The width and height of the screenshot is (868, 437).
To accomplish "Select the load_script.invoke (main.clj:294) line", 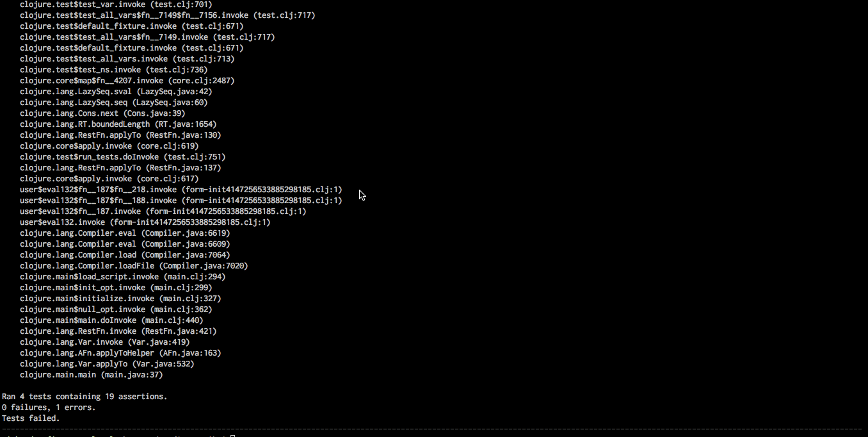I will click(123, 277).
